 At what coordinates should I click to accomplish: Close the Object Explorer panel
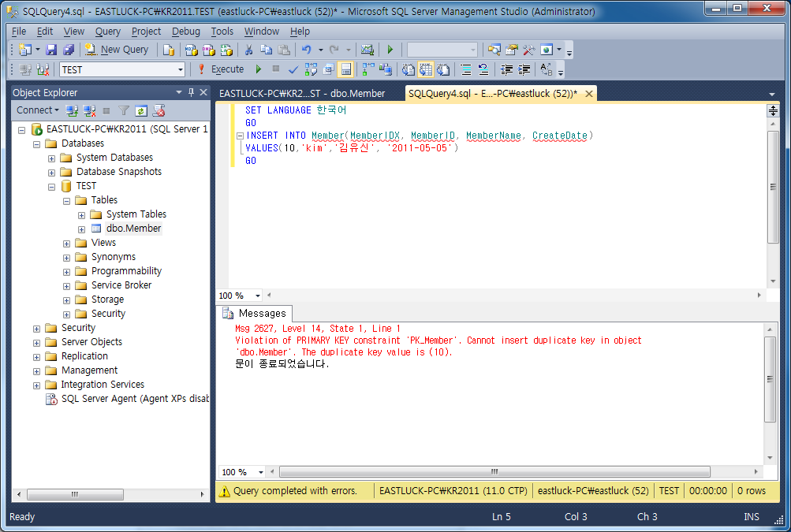pyautogui.click(x=203, y=92)
